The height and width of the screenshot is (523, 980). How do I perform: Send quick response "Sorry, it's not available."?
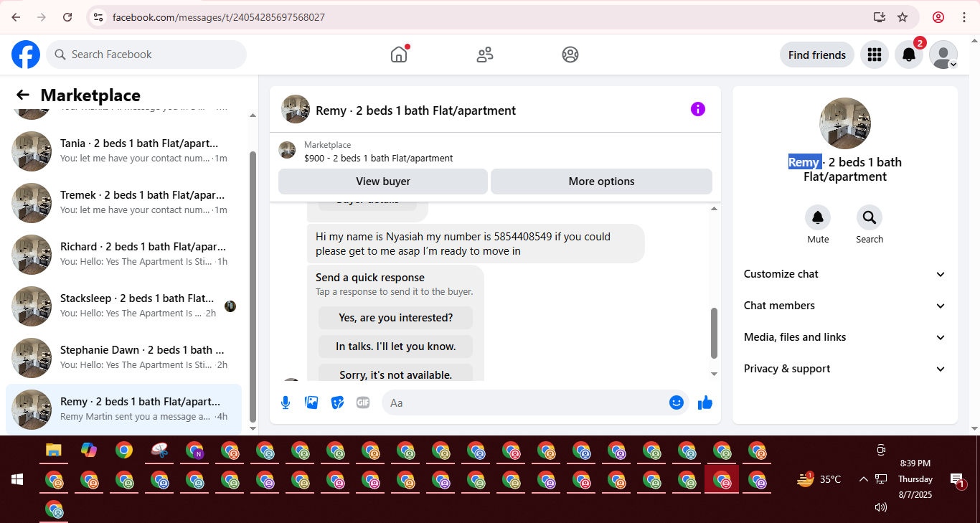tap(396, 374)
